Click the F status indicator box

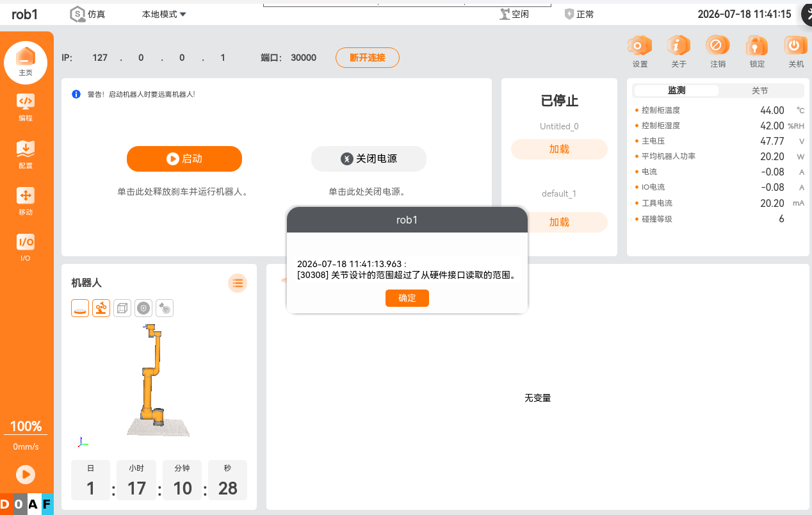[x=47, y=504]
